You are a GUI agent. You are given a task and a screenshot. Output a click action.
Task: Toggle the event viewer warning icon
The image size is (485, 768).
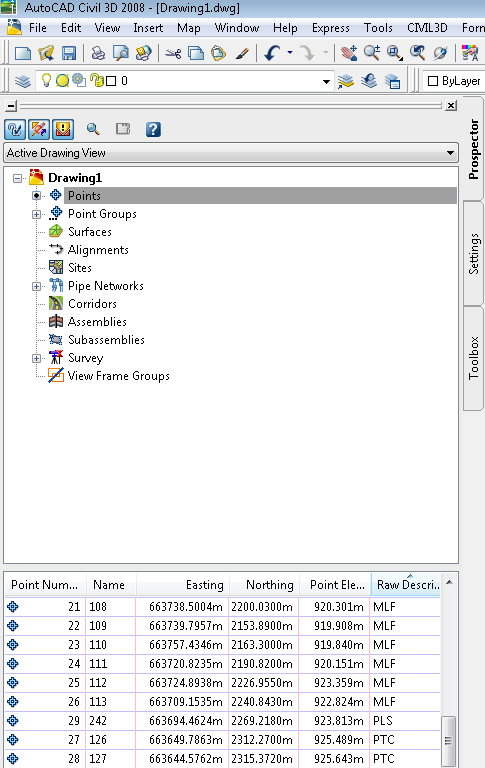coord(63,129)
